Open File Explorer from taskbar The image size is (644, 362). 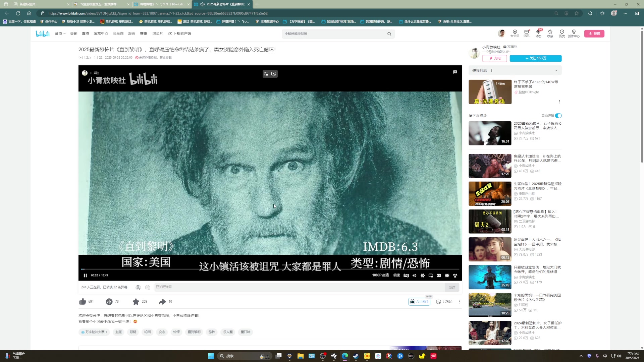(300, 356)
